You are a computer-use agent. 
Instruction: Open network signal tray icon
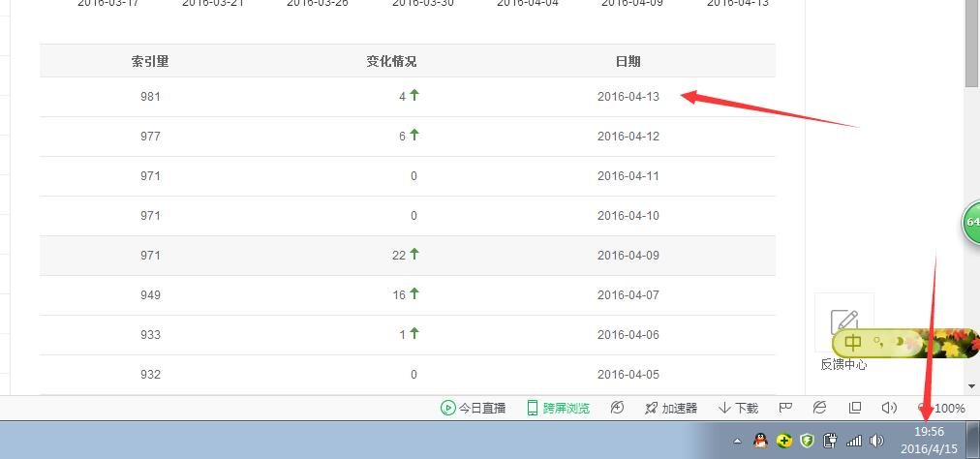pyautogui.click(x=854, y=441)
